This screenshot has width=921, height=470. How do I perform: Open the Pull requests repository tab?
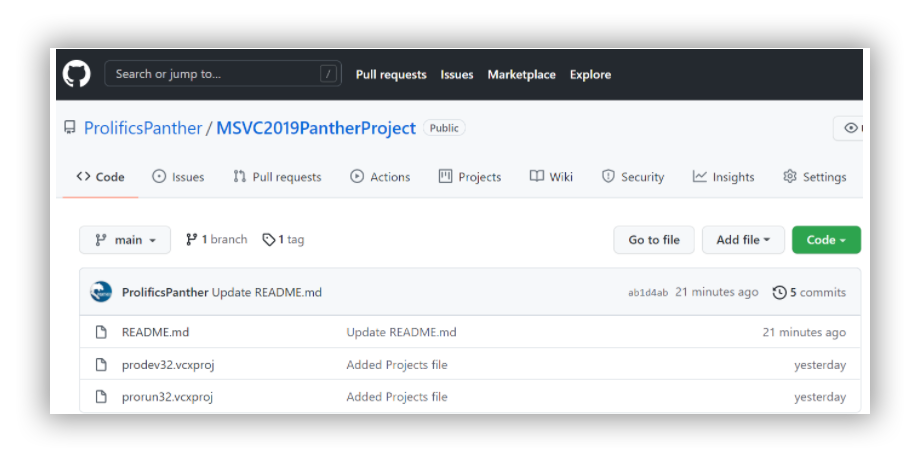[277, 177]
